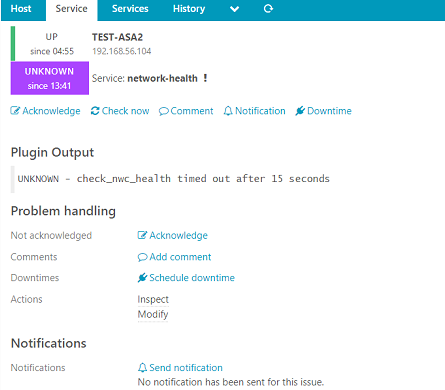Screen dimensions: 445x390
Task: Click the Inspect action
Action: tap(153, 299)
